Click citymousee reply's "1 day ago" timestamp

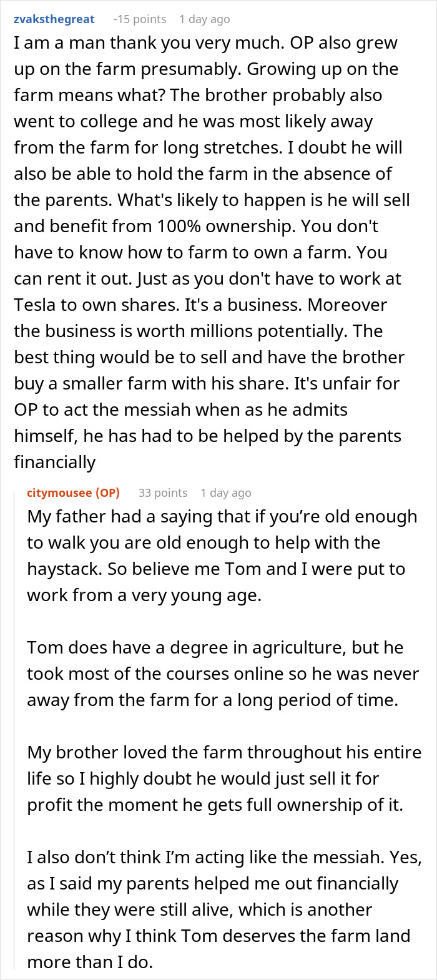coord(225,492)
